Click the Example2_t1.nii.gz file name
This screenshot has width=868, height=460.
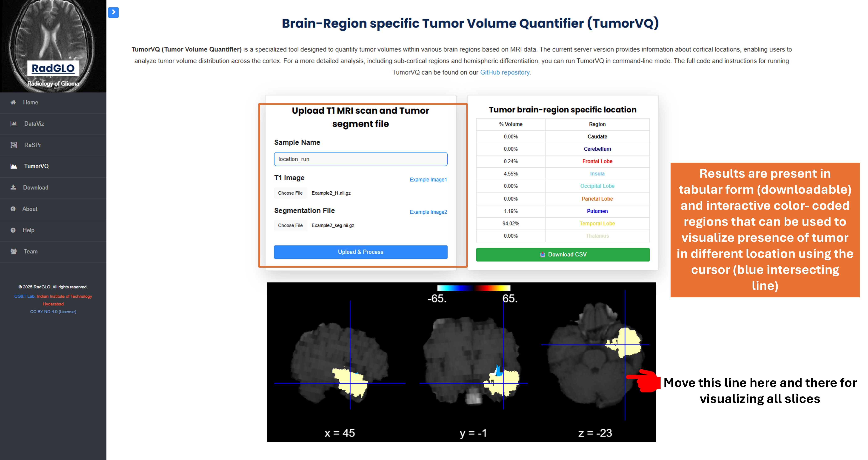(331, 193)
